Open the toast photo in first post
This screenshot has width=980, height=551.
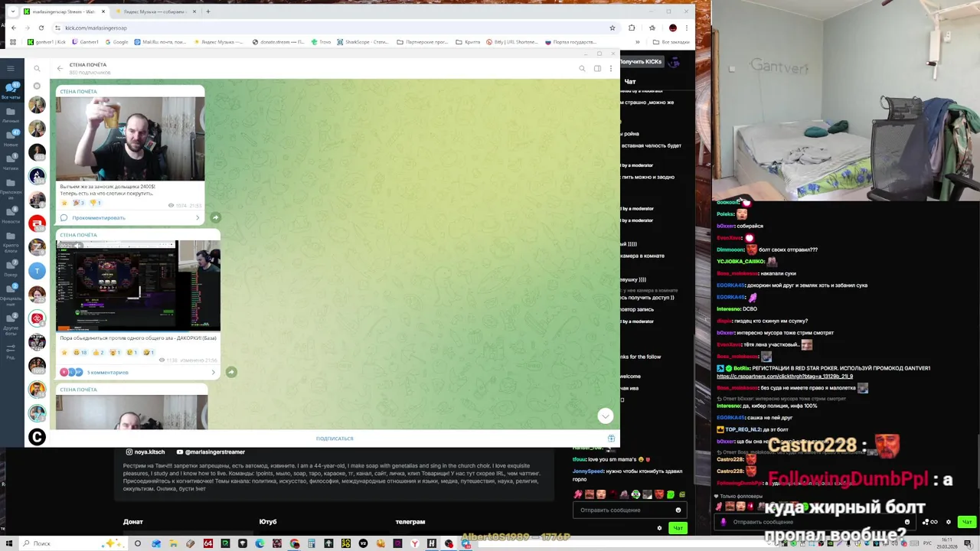tap(130, 139)
